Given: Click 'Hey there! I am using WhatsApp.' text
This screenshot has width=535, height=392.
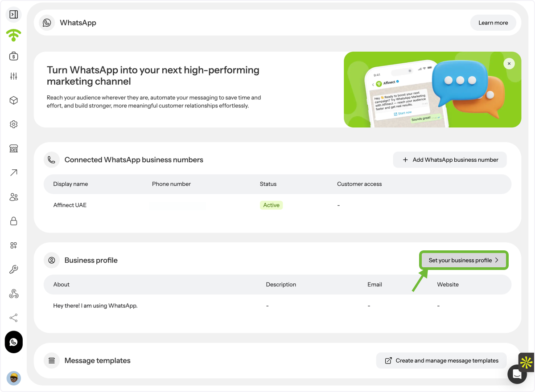Looking at the screenshot, I should [x=95, y=306].
